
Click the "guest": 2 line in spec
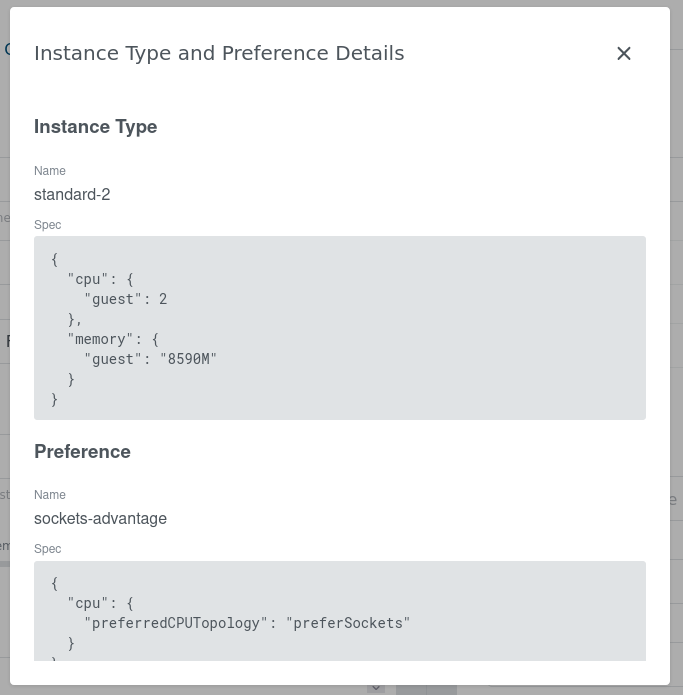[125, 299]
